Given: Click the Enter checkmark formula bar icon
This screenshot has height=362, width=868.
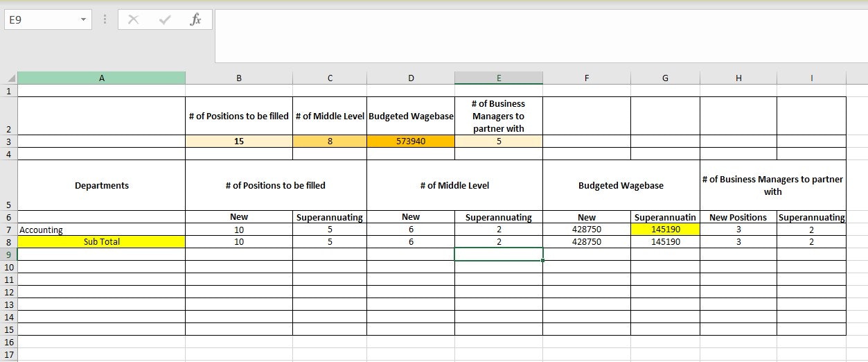Looking at the screenshot, I should click(x=164, y=20).
